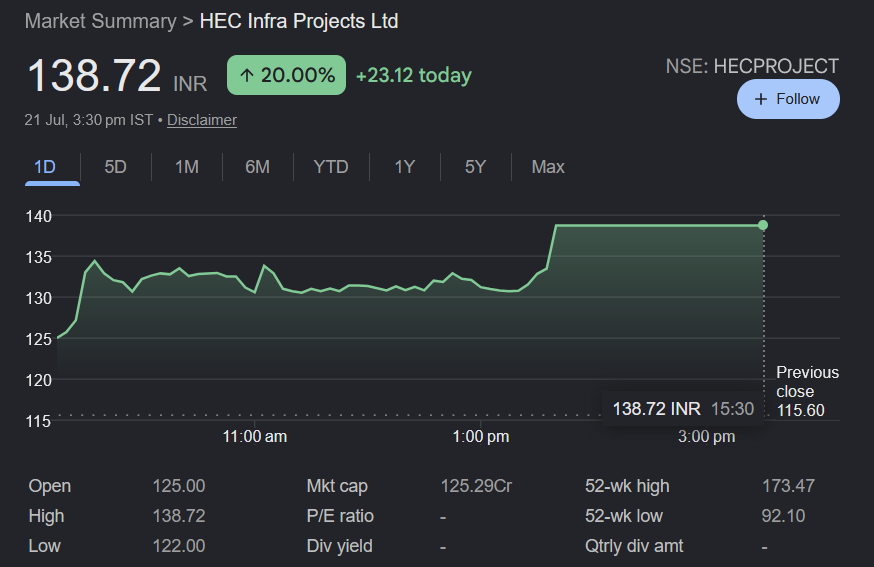The height and width of the screenshot is (567, 874).
Task: Select the Max range tab
Action: pos(548,167)
